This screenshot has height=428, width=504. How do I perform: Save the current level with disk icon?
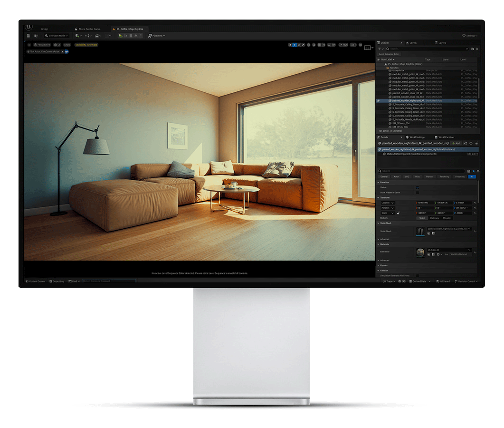point(29,36)
